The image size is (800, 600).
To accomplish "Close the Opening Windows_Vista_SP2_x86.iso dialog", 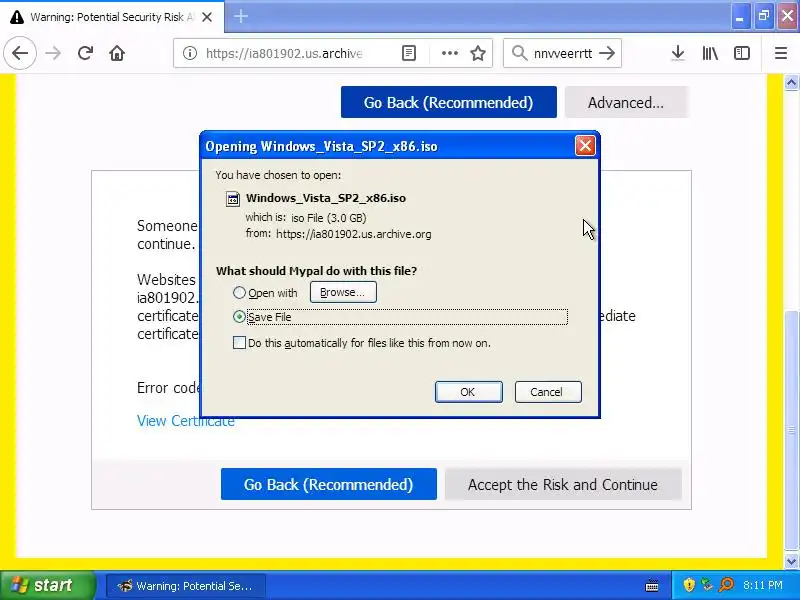I will [585, 146].
